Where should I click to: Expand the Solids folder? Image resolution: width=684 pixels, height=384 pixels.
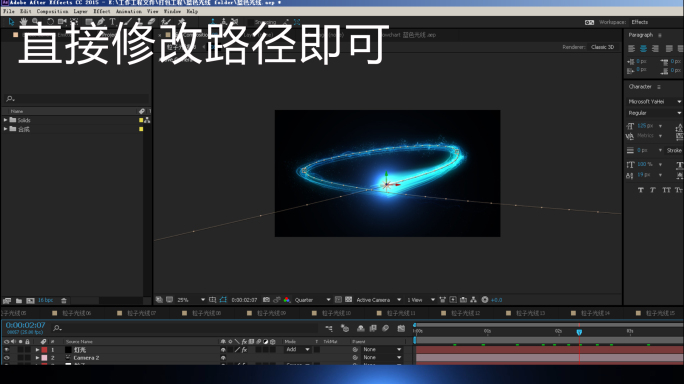pyautogui.click(x=5, y=120)
